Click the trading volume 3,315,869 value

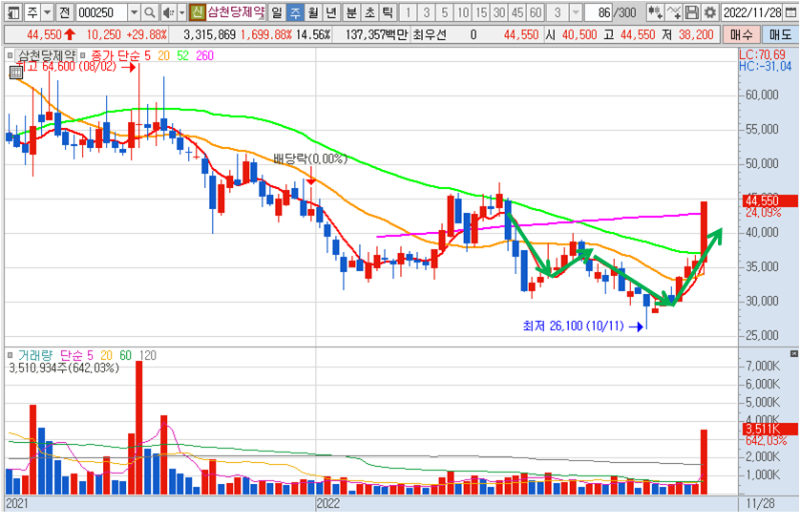(209, 35)
